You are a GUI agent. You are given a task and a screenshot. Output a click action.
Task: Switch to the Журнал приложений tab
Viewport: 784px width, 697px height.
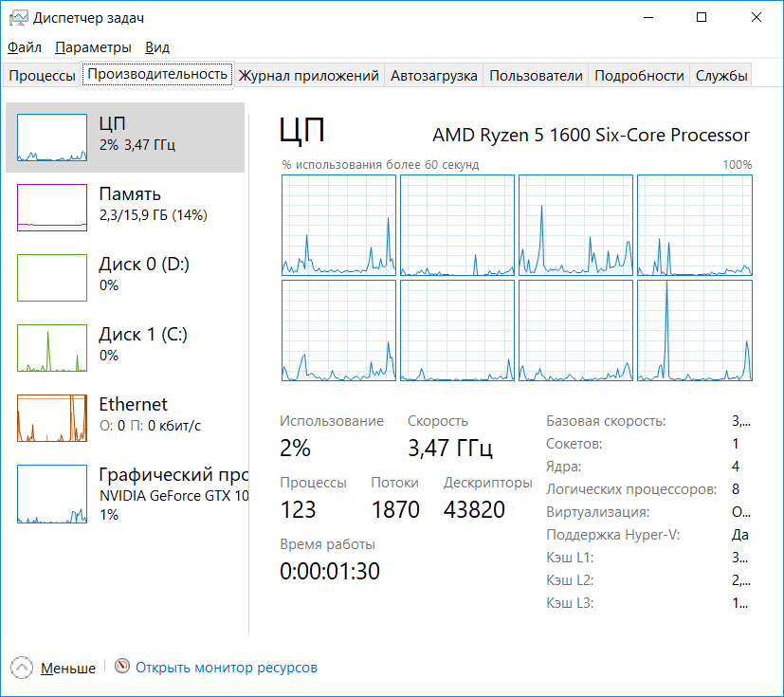tap(309, 76)
